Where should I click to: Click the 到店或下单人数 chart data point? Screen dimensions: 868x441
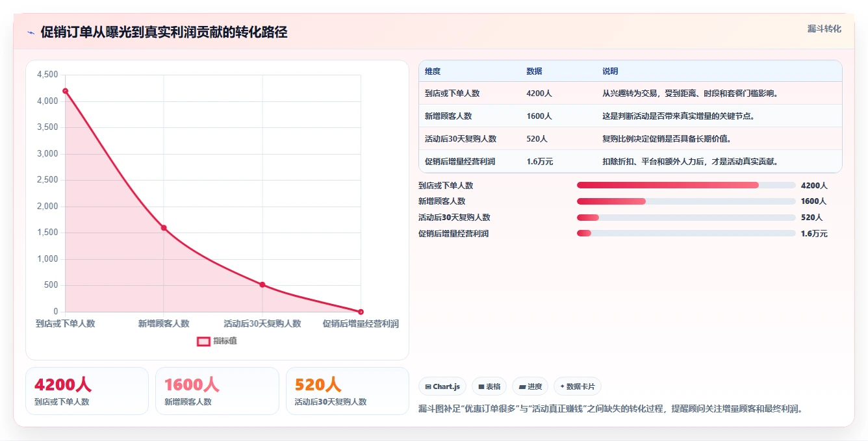pos(65,91)
